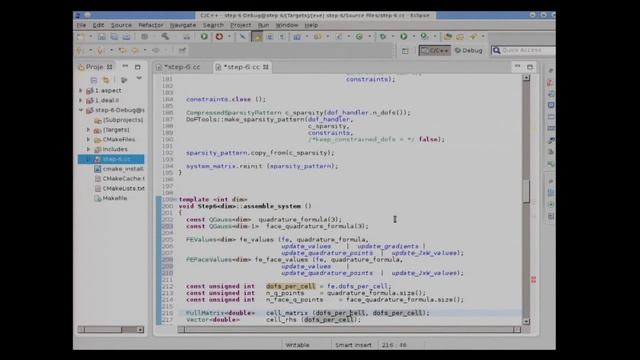Click Collapse All in Project Explorer
This screenshot has width=640, height=360.
tap(94, 80)
